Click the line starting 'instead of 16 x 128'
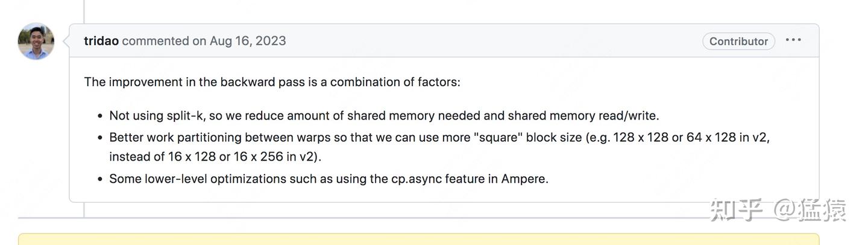This screenshot has height=245, width=868. [x=215, y=156]
